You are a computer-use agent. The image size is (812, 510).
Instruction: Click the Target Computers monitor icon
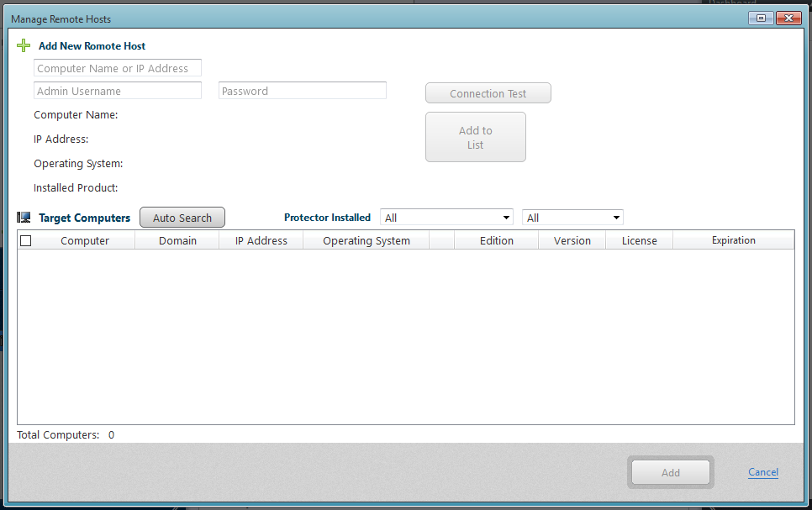(24, 217)
